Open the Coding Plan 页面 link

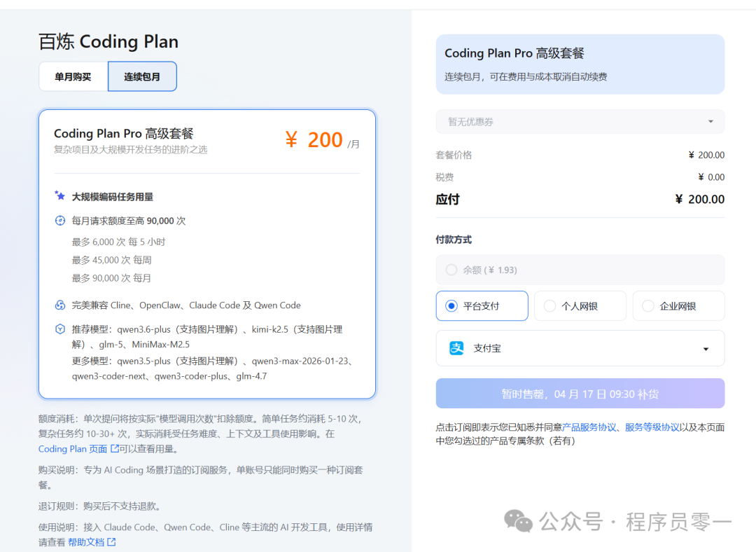[73, 449]
